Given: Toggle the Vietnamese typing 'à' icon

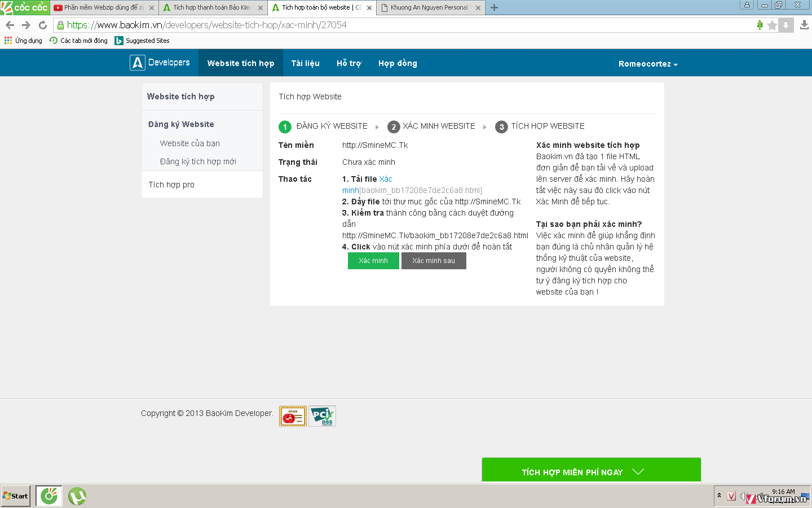Looking at the screenshot, I should click(760, 25).
